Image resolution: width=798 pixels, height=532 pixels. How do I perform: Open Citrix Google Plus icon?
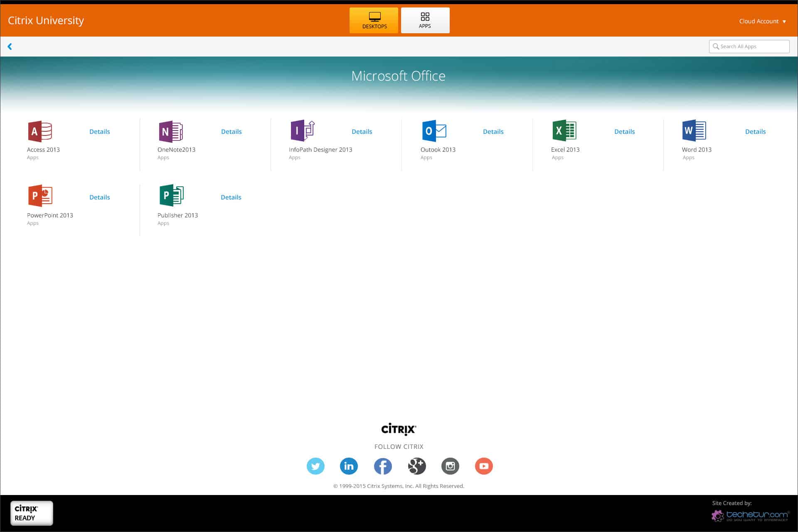click(x=417, y=466)
